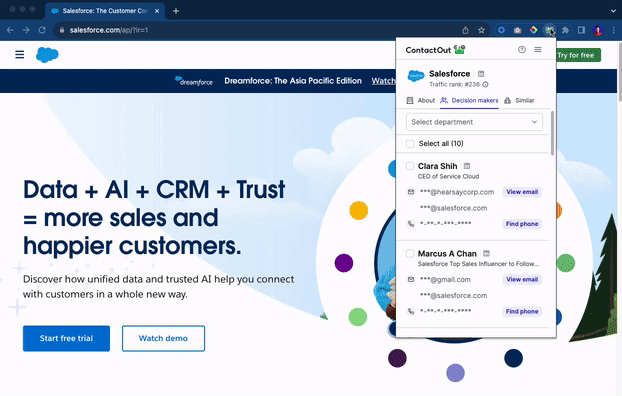
Task: Click the tab list chevron in title bar
Action: coord(614,11)
